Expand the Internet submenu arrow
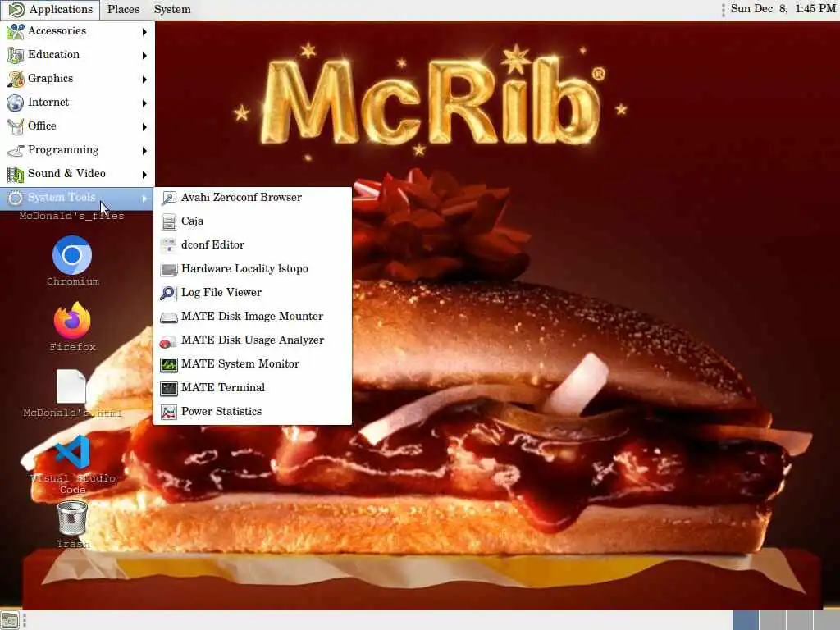 [x=144, y=103]
